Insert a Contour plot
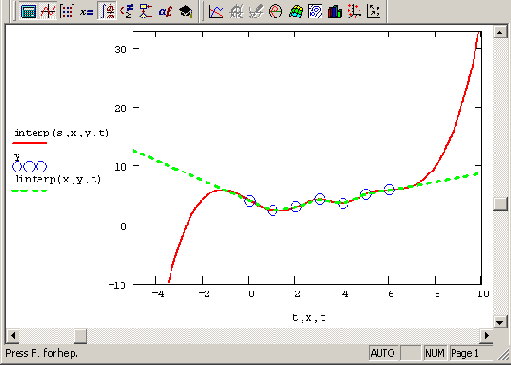The image size is (511, 365). 315,12
